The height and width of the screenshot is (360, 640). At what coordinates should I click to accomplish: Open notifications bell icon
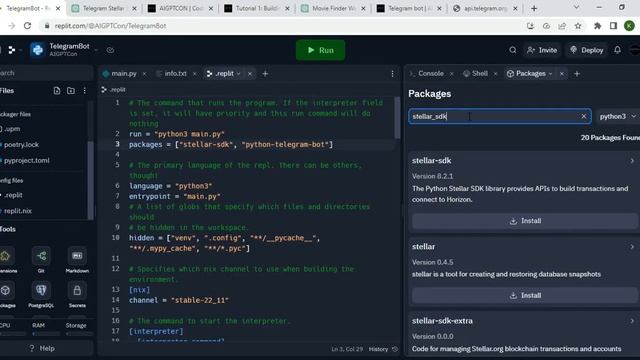tap(617, 50)
